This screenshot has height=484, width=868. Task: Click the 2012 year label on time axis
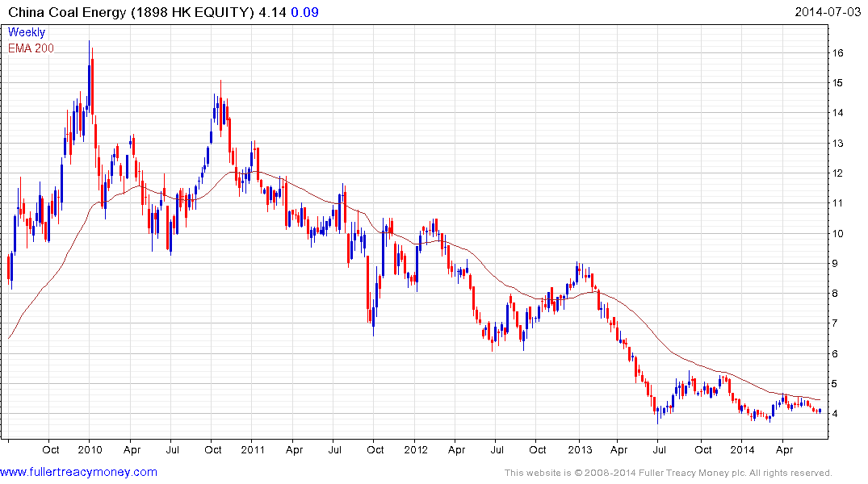(415, 449)
